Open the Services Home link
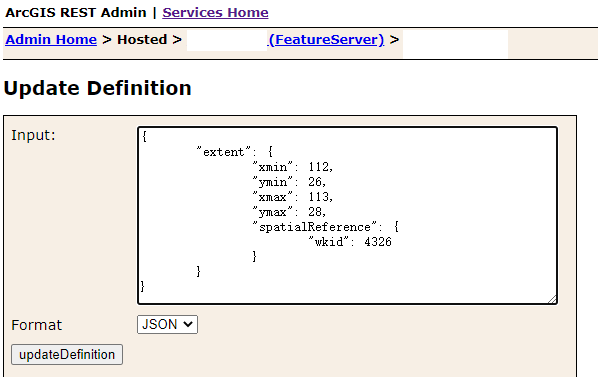This screenshot has height=377, width=598. [215, 13]
